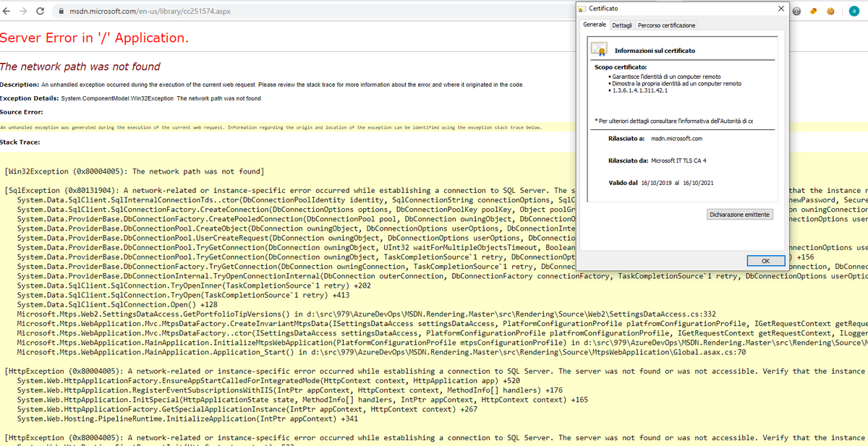Image resolution: width=868 pixels, height=446 pixels.
Task: Click 'MainApplication.InitializeMtpsWebApplication' trace line
Action: pyautogui.click(x=443, y=343)
